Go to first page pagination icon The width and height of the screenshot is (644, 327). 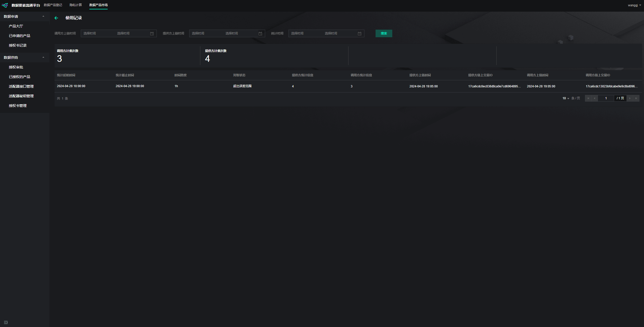(588, 98)
